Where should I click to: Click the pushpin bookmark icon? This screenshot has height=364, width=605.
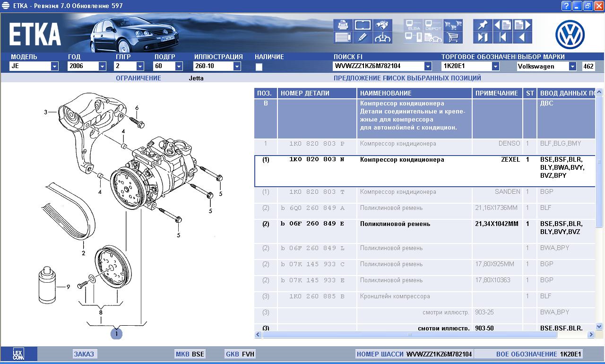[x=483, y=25]
